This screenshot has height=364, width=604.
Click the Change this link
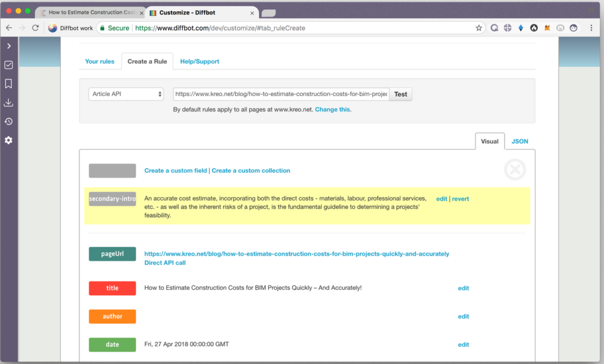click(x=332, y=109)
